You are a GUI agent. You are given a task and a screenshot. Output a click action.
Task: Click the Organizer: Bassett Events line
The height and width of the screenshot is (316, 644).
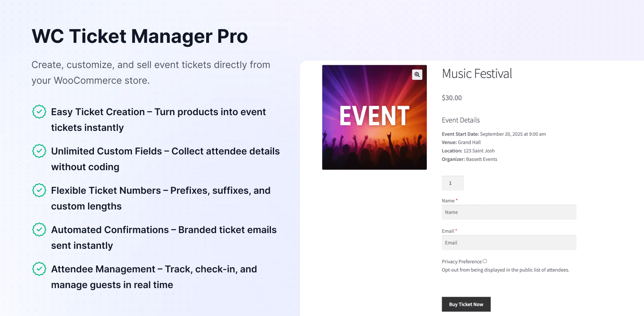469,159
